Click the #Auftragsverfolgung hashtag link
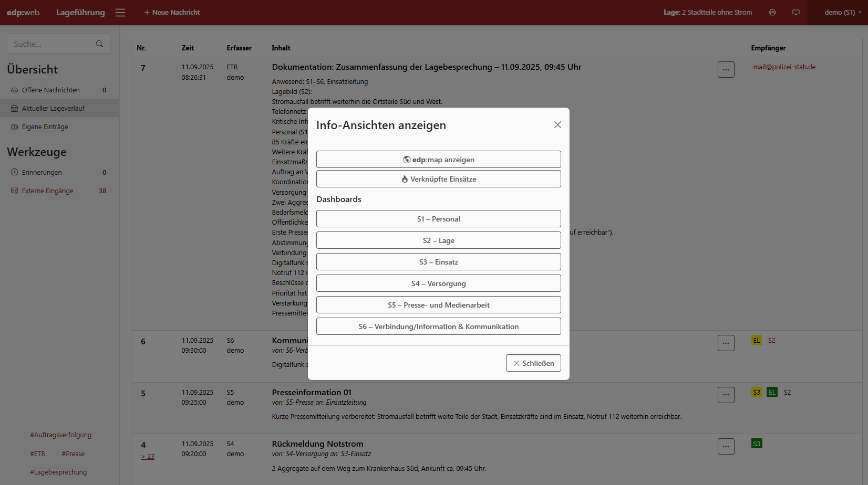This screenshot has height=485, width=868. point(61,435)
